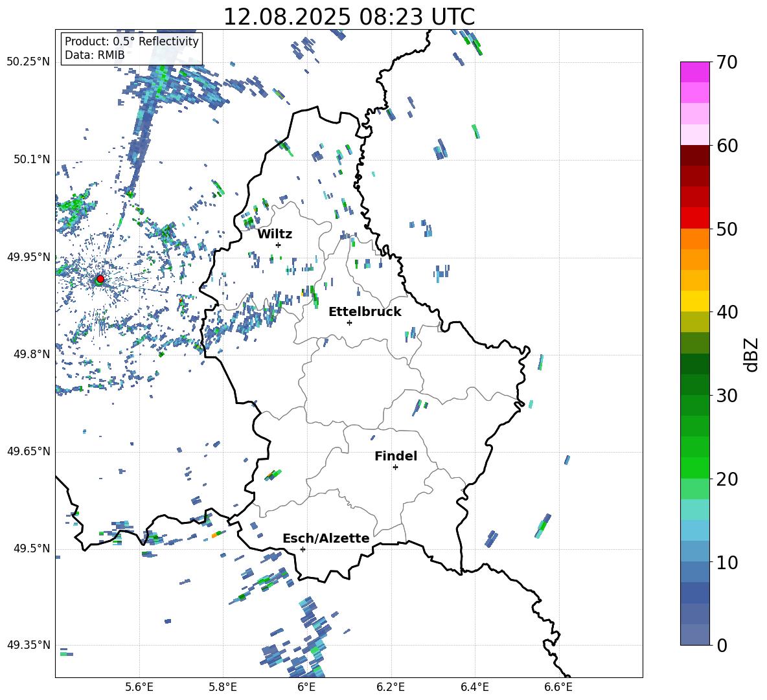This screenshot has height=700, width=767.
Task: Click the 49.95°N latitude label
Action: tap(29, 256)
